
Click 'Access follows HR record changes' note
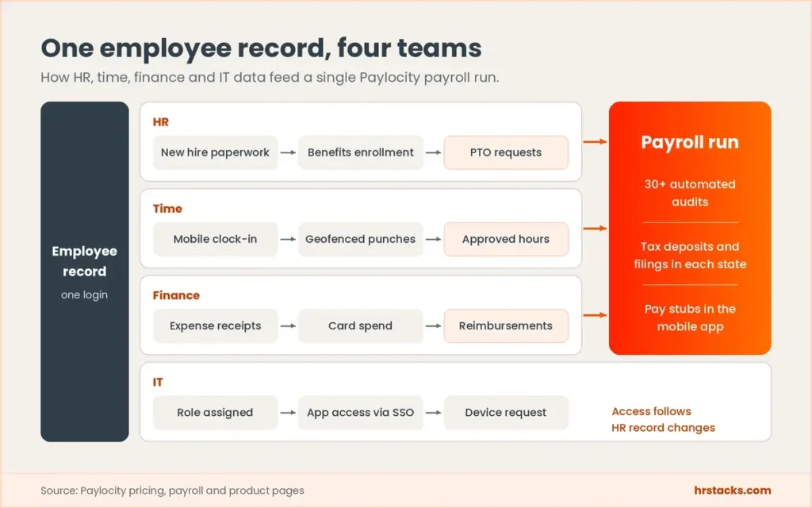(x=664, y=419)
